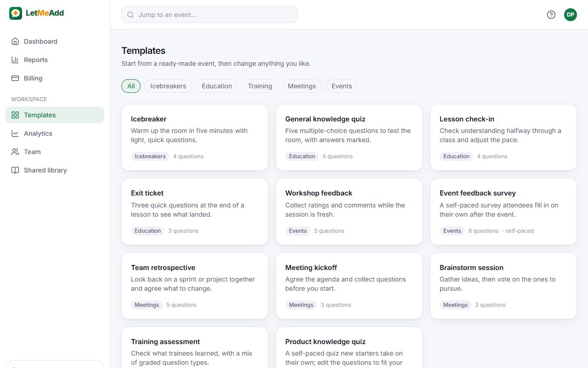Click the search magnifier icon

[130, 15]
